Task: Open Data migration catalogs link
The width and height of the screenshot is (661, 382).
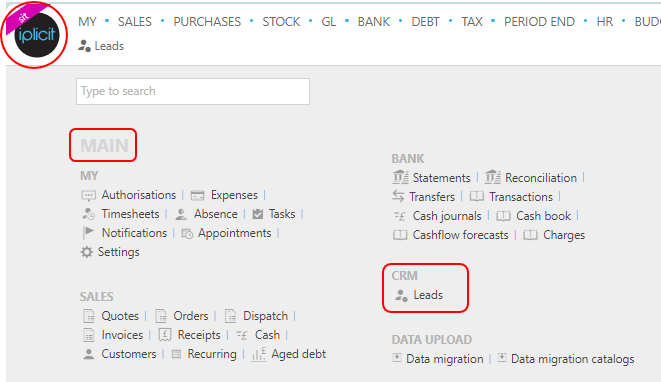Action: [x=572, y=359]
